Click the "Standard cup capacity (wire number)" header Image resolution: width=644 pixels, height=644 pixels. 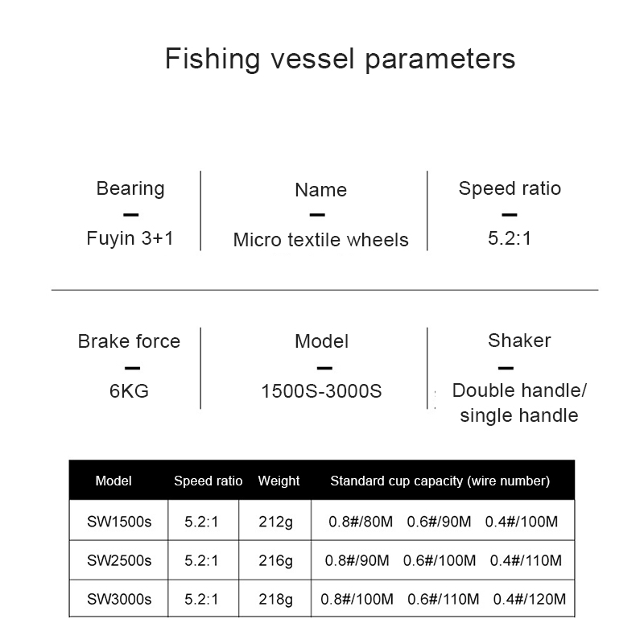coord(440,481)
